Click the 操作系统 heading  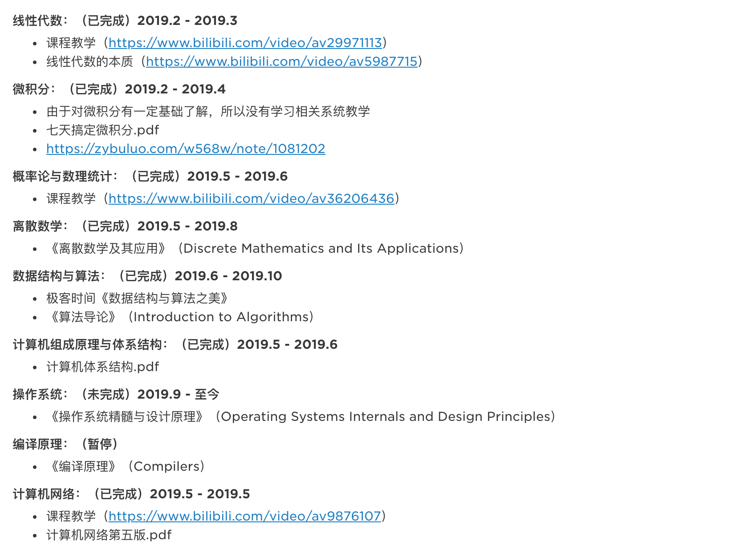116,394
